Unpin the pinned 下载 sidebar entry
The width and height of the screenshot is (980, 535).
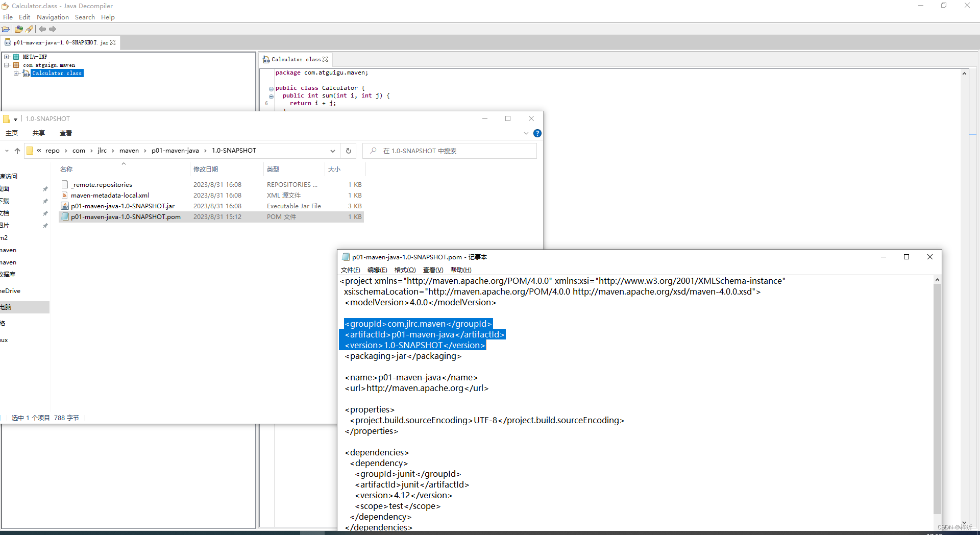[x=45, y=201]
